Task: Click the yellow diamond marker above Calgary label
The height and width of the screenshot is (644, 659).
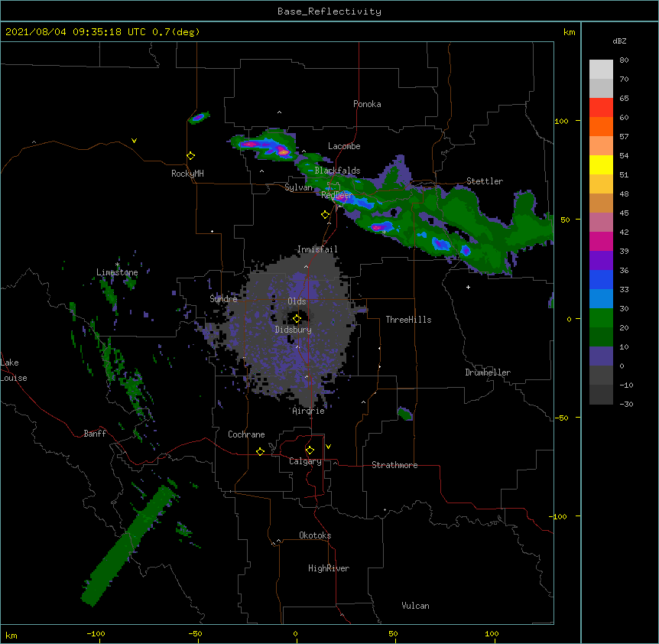Action: [310, 450]
